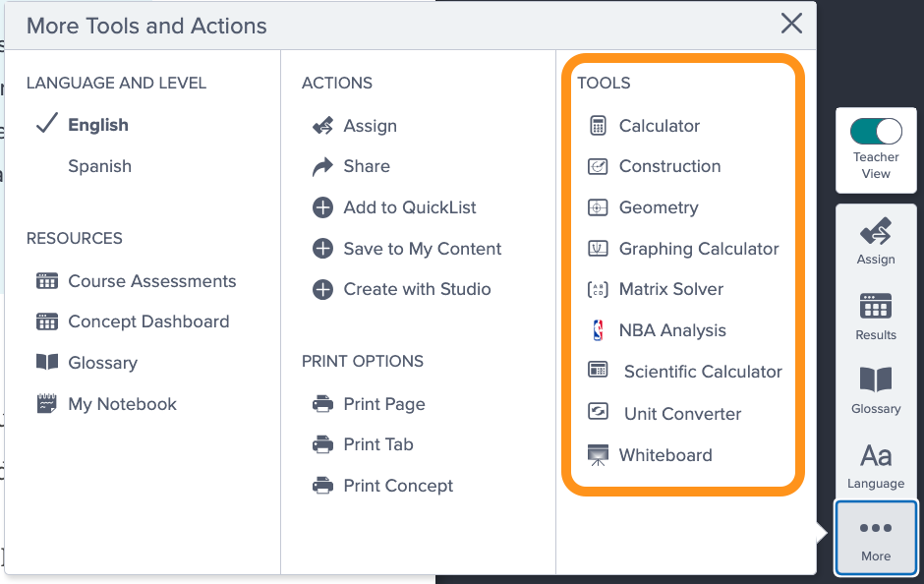Screen dimensions: 924x584
Task: Launch the Unit Converter
Action: (x=682, y=413)
